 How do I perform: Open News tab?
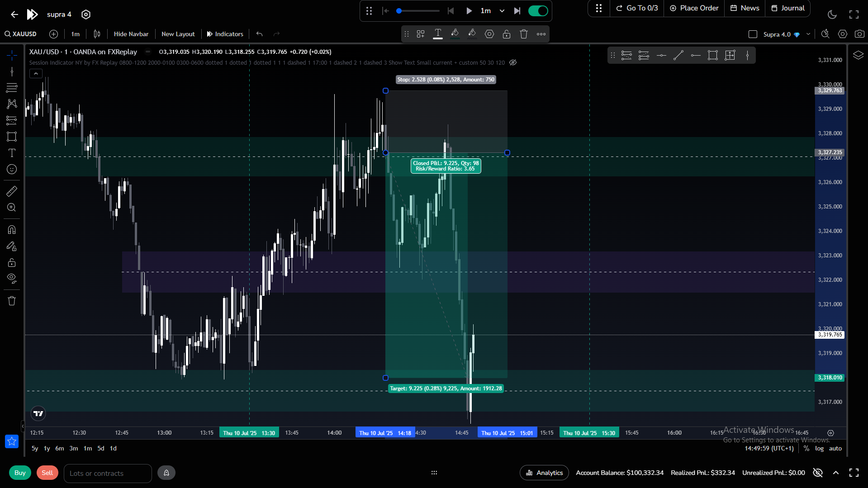[x=745, y=8]
